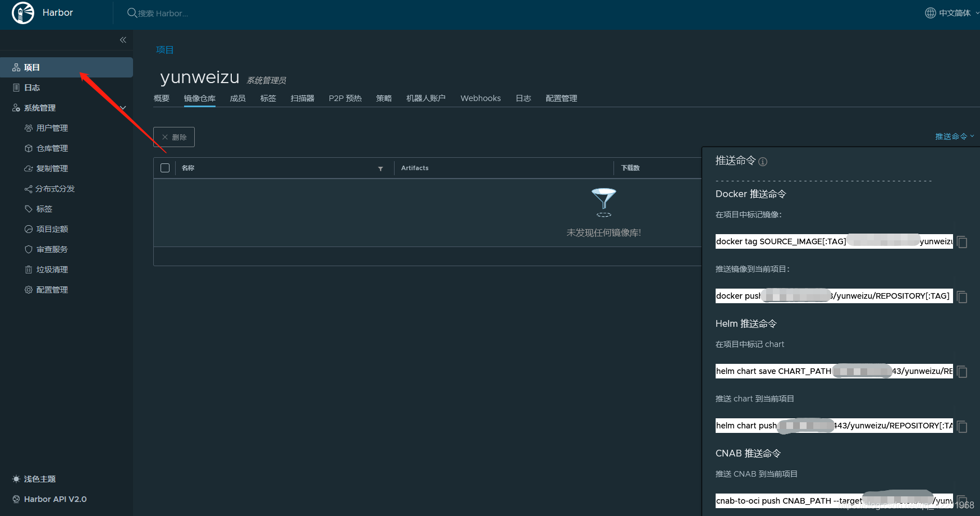Click the 配置管理 gear icon in sidebar
Image resolution: width=980 pixels, height=516 pixels.
29,290
